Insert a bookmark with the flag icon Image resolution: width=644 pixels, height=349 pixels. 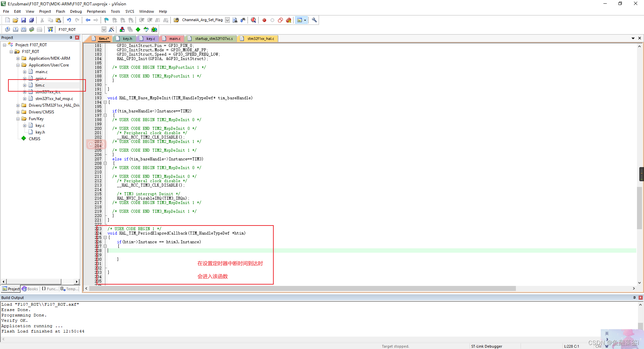pos(107,20)
